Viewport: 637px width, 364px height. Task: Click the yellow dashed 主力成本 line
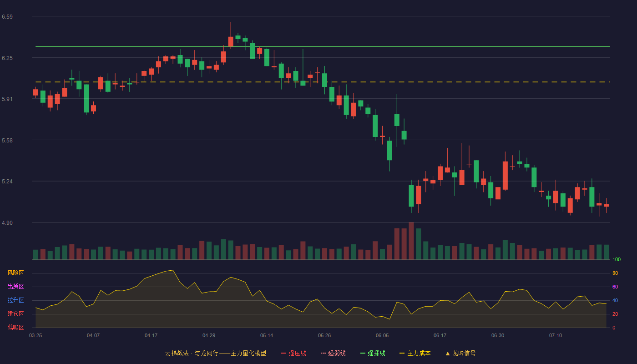click(323, 82)
